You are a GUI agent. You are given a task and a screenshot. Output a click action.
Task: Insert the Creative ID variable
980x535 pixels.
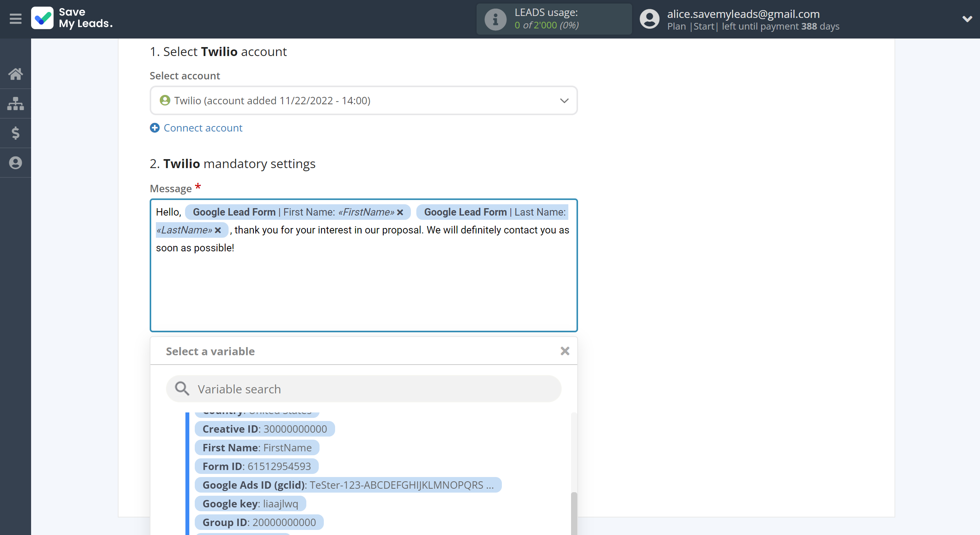click(265, 429)
